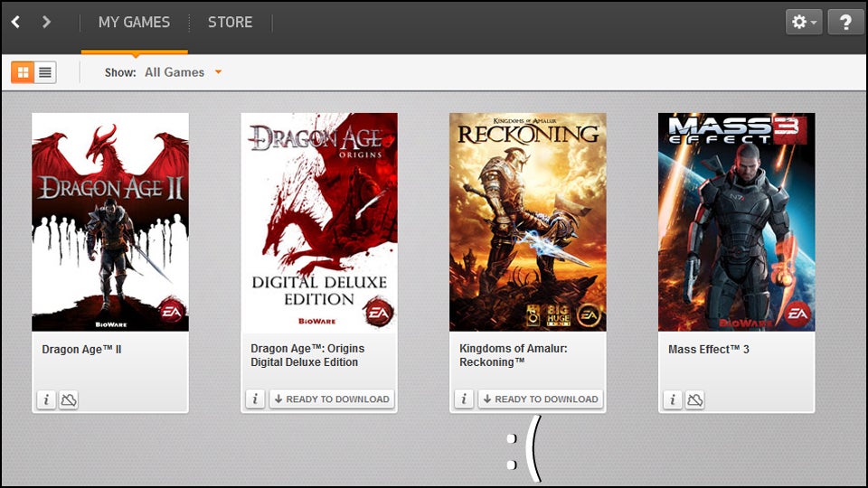868x488 pixels.
Task: Go back with the left arrow
Action: coord(15,22)
